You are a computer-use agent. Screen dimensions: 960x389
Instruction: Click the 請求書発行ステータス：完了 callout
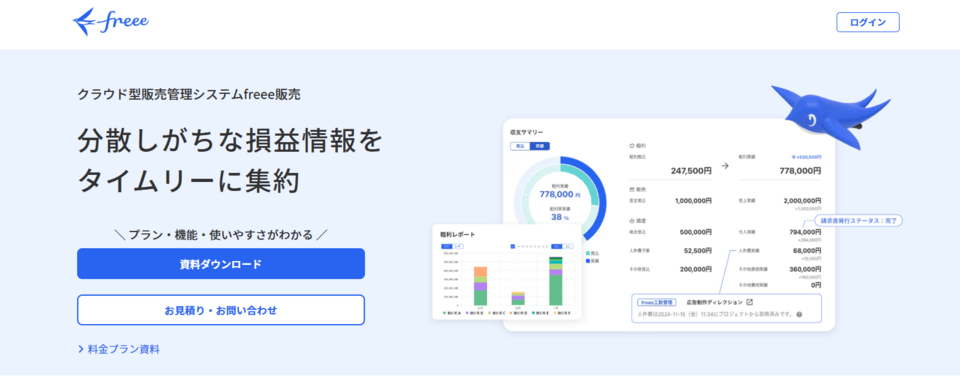point(859,221)
